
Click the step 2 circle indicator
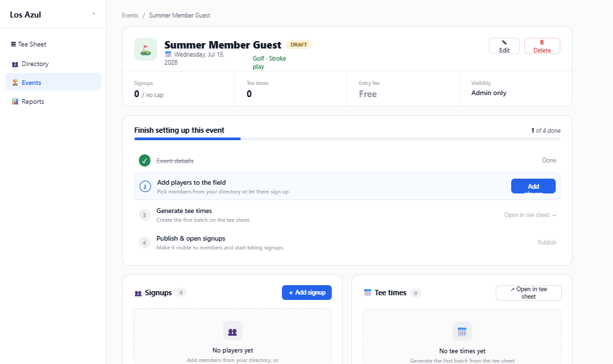tap(144, 187)
